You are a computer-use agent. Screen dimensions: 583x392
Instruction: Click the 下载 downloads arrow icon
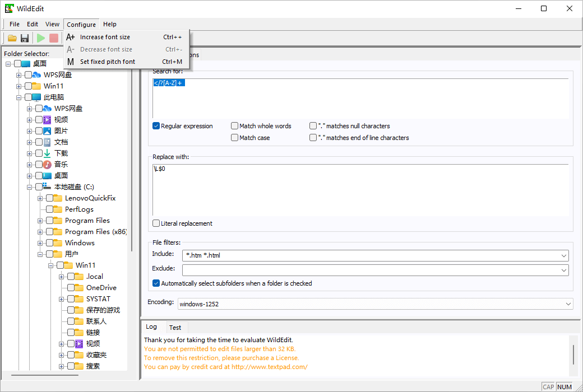47,153
